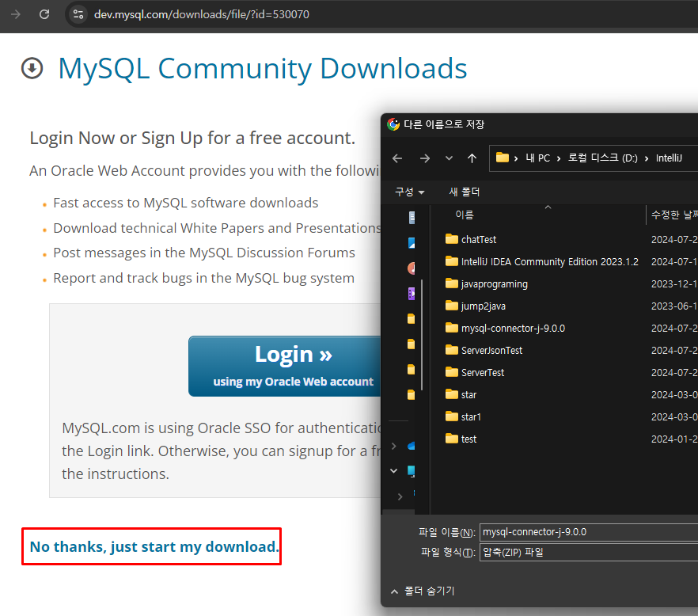Go up one folder level in save dialog
698x616 pixels.
coord(472,158)
